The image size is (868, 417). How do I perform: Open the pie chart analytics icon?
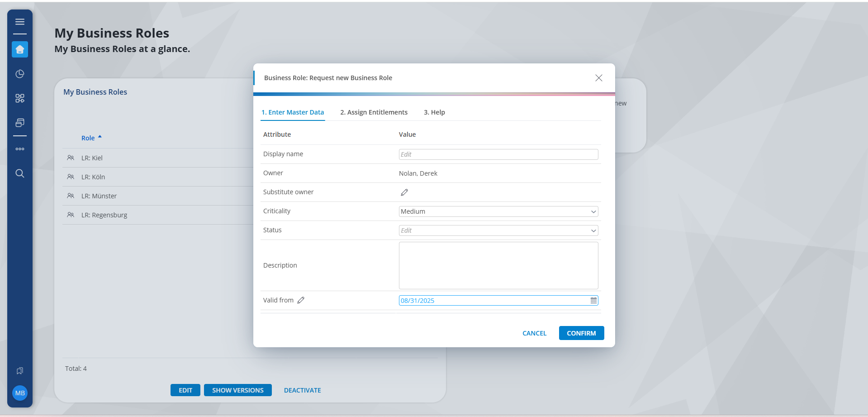coord(20,74)
